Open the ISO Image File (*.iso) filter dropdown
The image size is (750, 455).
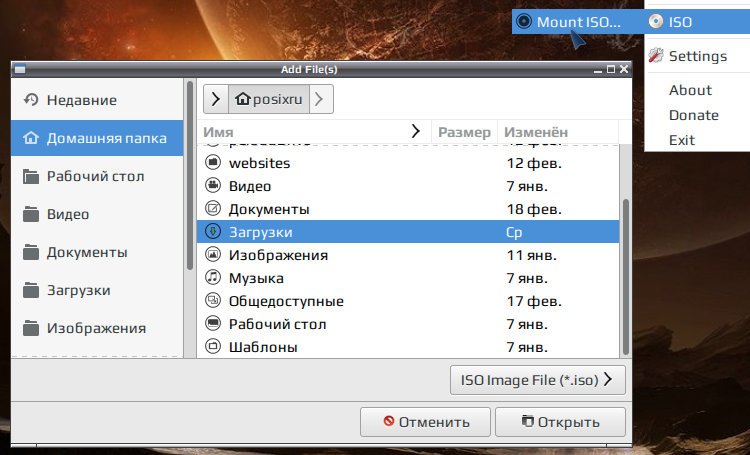538,380
